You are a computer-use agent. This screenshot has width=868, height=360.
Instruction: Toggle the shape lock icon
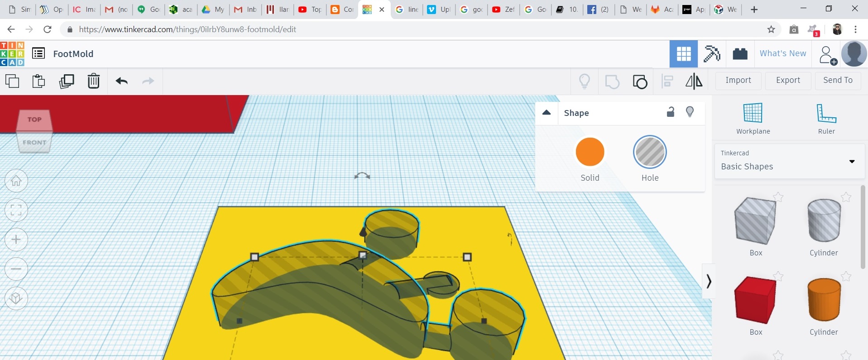coord(671,112)
